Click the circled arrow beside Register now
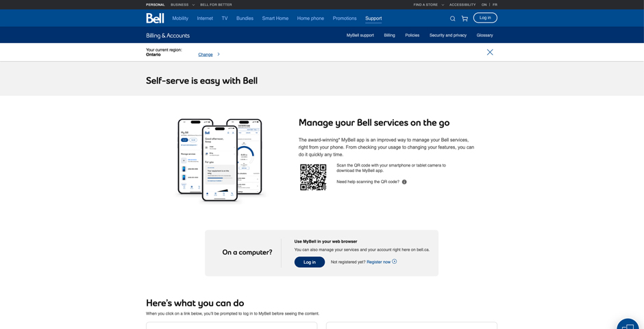The width and height of the screenshot is (644, 329). click(395, 262)
